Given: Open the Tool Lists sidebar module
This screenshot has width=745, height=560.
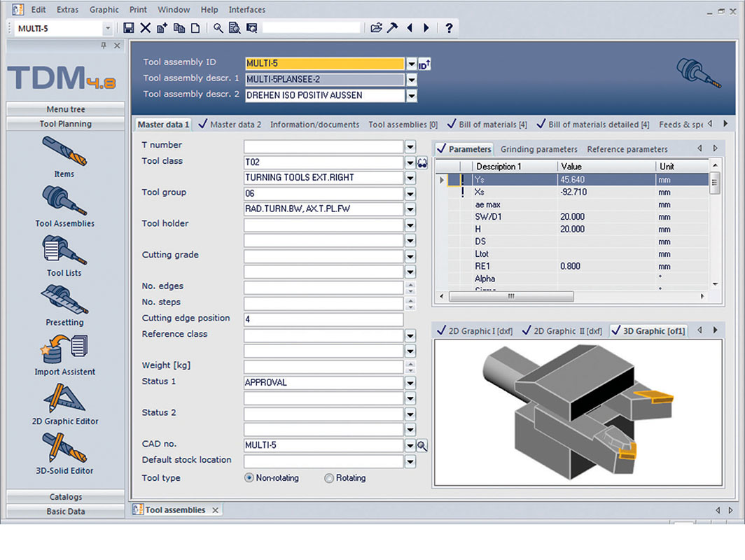Looking at the screenshot, I should point(64,255).
